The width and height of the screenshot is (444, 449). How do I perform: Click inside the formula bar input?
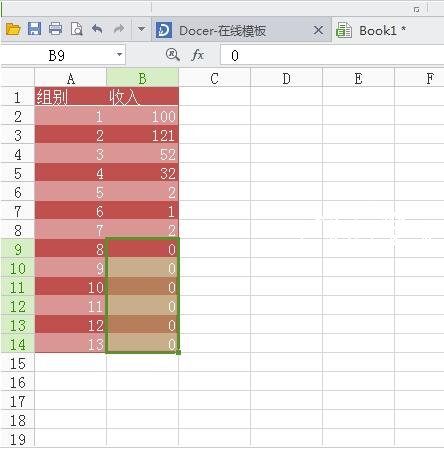pos(332,55)
